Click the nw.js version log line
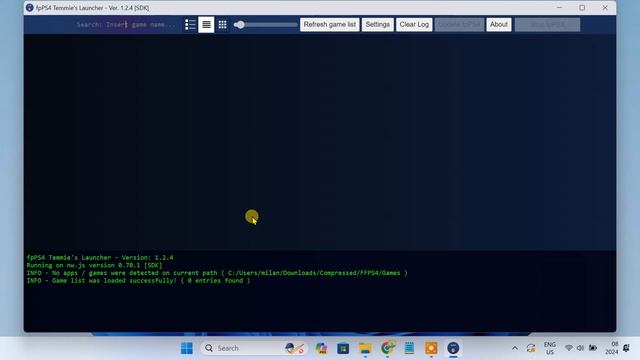 pos(94,265)
